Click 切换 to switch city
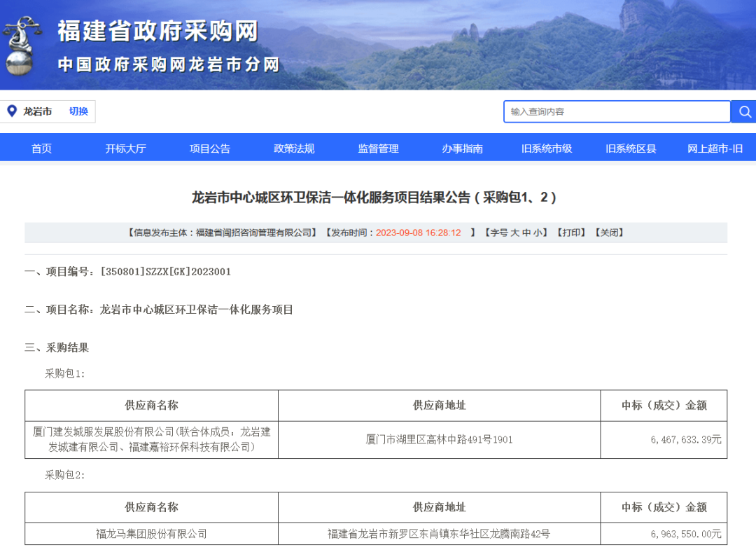This screenshot has height=559, width=756. pyautogui.click(x=78, y=111)
